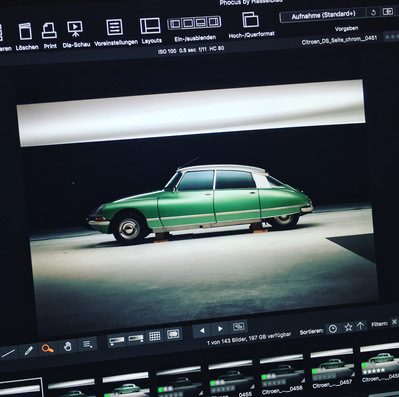Viewport: 399px width, 397px height.
Task: Go to the next image arrow
Action: point(220,329)
